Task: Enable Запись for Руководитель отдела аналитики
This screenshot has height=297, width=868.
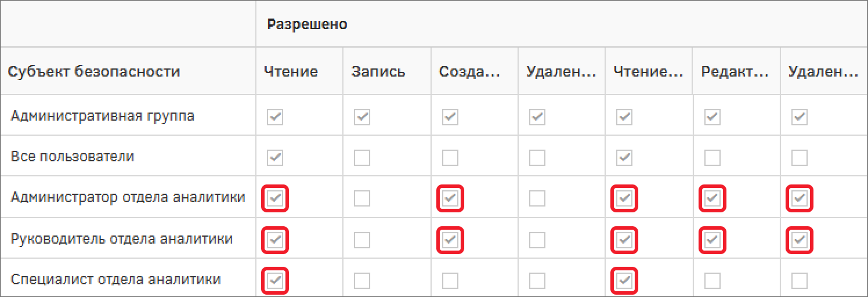Action: (x=362, y=240)
